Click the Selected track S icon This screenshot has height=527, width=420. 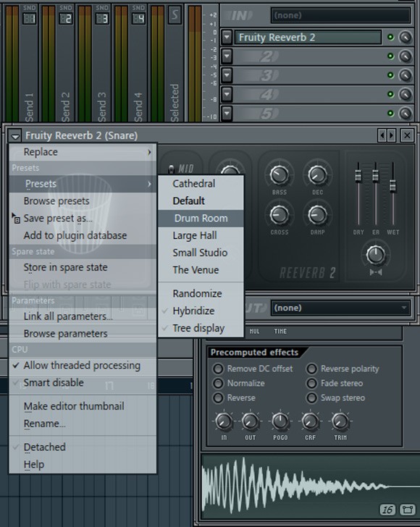point(175,15)
